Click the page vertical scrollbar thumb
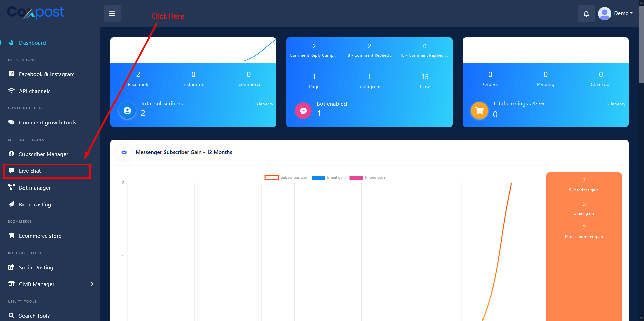The width and height of the screenshot is (644, 321). 641,45
